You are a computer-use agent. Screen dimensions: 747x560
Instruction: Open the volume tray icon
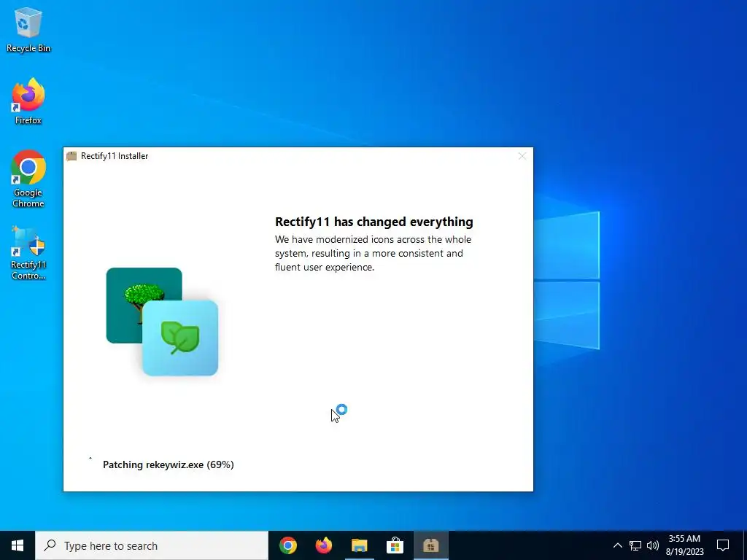(x=653, y=545)
